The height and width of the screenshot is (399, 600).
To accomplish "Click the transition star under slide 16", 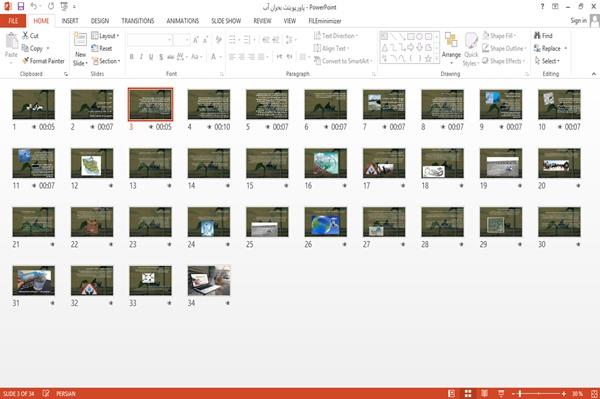I will coord(344,186).
